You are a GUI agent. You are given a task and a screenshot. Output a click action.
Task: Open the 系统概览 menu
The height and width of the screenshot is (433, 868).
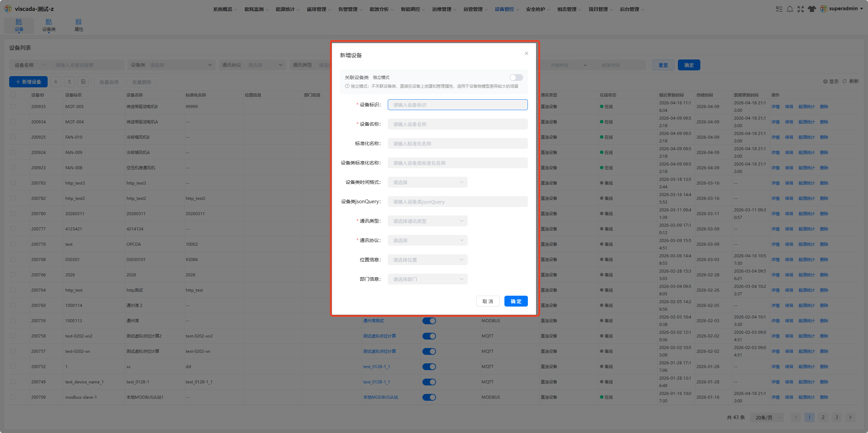225,9
